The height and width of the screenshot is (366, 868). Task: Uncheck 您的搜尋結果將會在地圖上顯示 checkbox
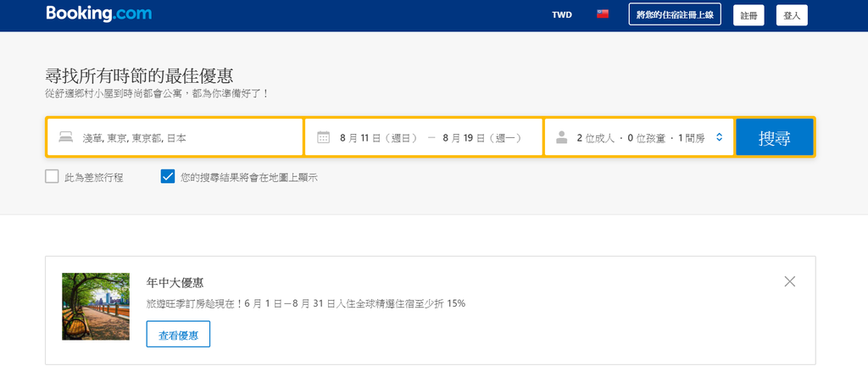click(168, 177)
